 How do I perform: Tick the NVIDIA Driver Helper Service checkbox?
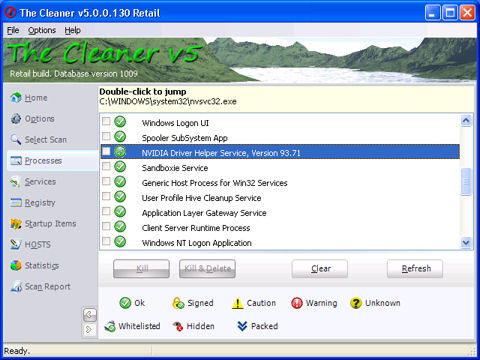point(106,151)
